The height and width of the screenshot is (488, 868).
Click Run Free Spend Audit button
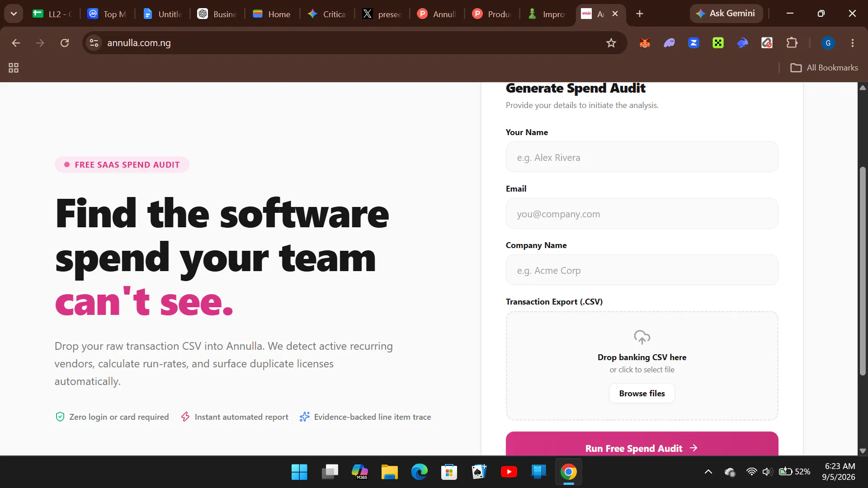(642, 444)
